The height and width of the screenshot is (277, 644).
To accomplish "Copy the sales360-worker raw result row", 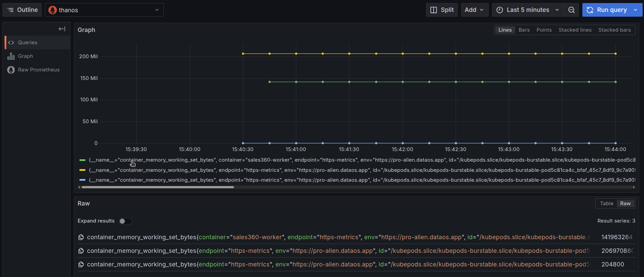I will point(81,237).
